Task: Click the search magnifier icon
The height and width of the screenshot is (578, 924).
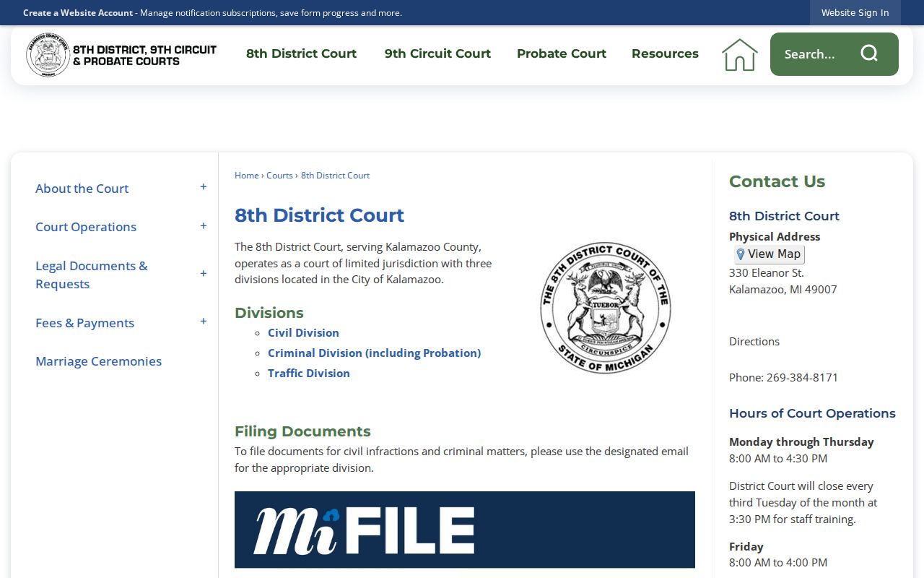Action: (x=869, y=53)
